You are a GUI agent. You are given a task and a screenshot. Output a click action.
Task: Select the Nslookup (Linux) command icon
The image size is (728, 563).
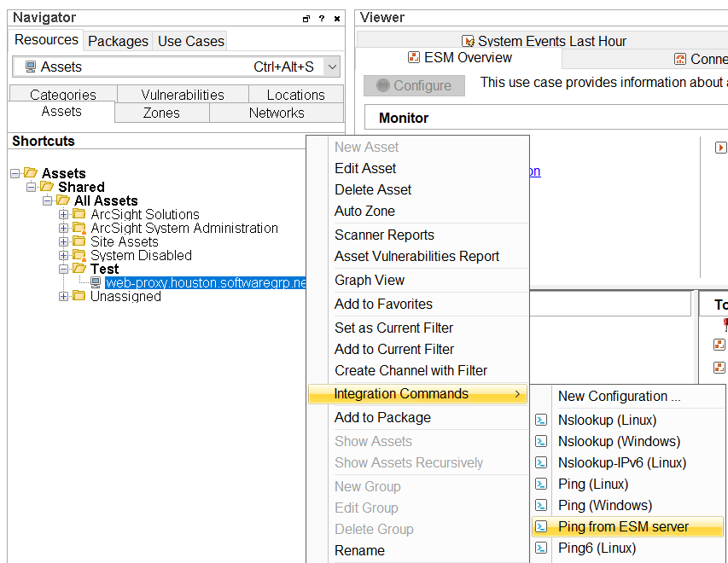point(542,420)
